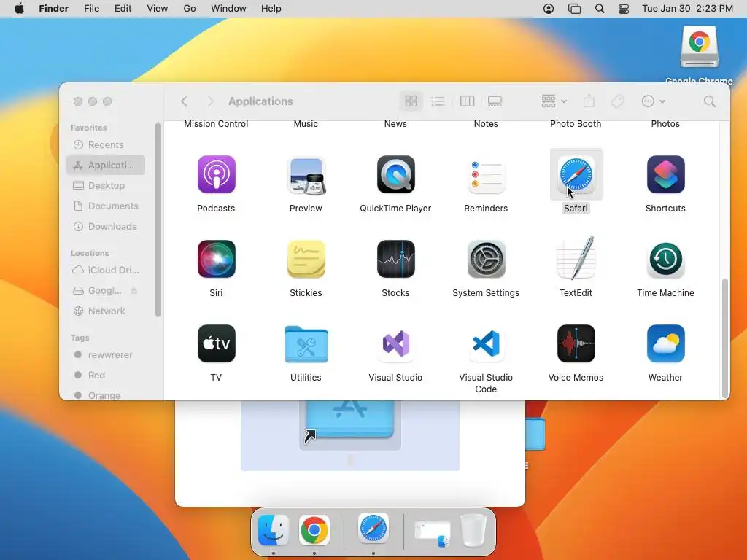Open Google Chrome disk image on desktop
Viewport: 747px width, 560px height.
point(700,47)
